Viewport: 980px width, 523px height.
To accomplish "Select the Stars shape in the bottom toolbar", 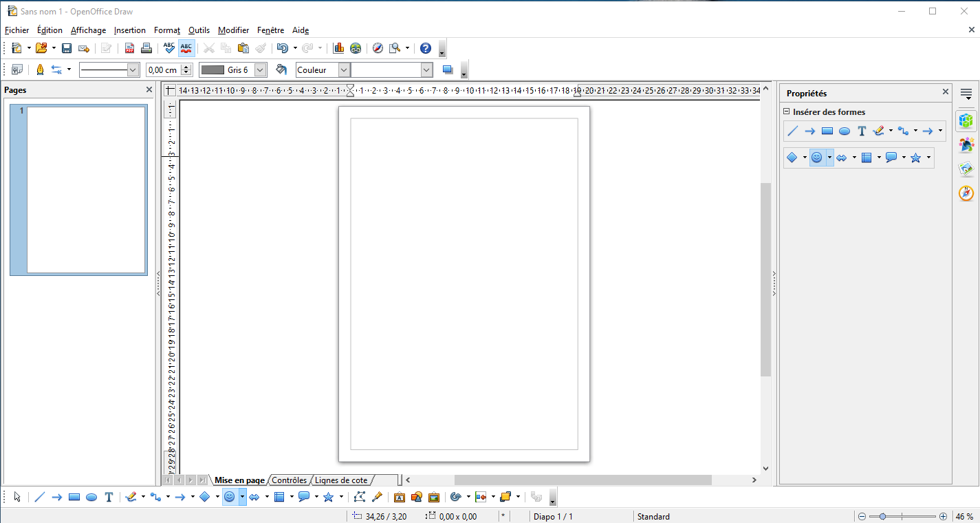I will (x=328, y=497).
